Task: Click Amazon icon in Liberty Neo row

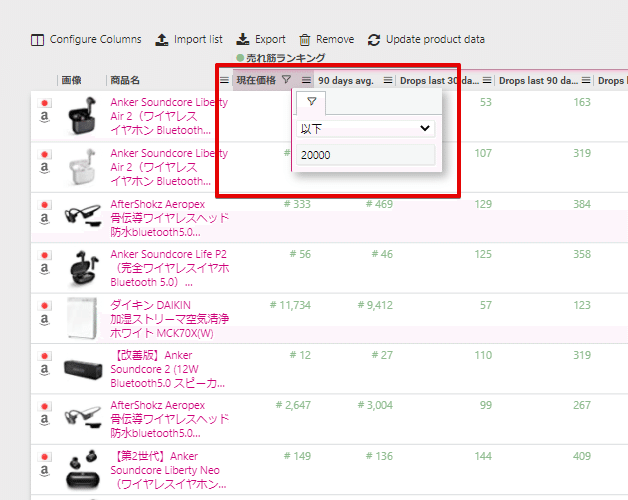Action: pyautogui.click(x=44, y=470)
